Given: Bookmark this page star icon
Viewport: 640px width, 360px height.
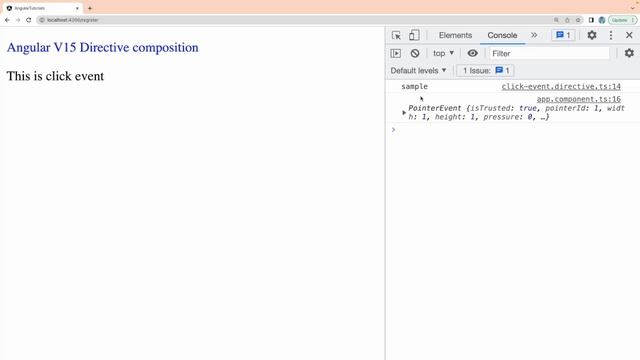Looking at the screenshot, I should click(x=578, y=20).
